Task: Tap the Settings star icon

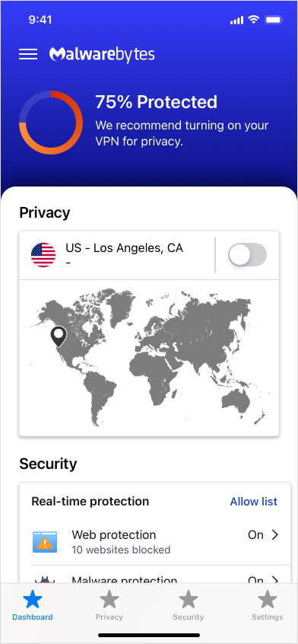Action: click(x=268, y=599)
